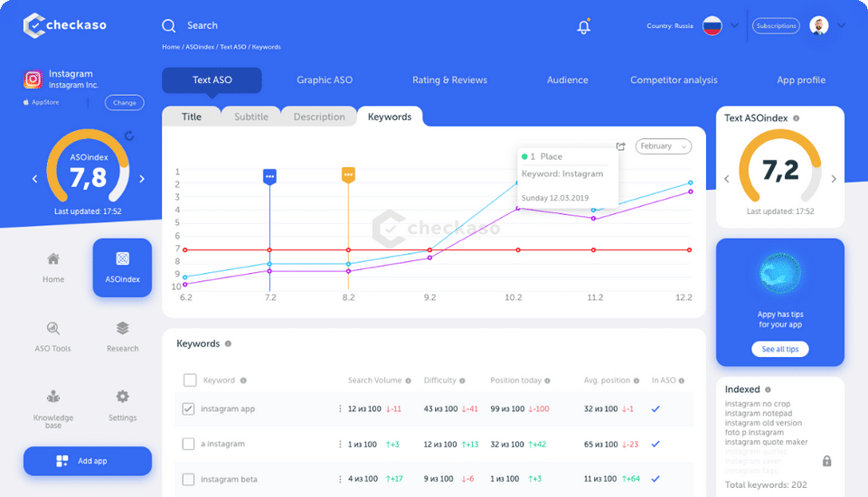Click the search magnifier icon
This screenshot has height=497, width=868.
[169, 25]
